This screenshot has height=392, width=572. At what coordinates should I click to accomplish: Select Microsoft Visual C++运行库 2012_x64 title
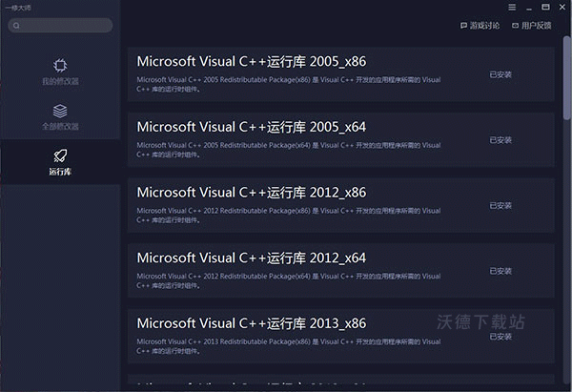(x=252, y=258)
